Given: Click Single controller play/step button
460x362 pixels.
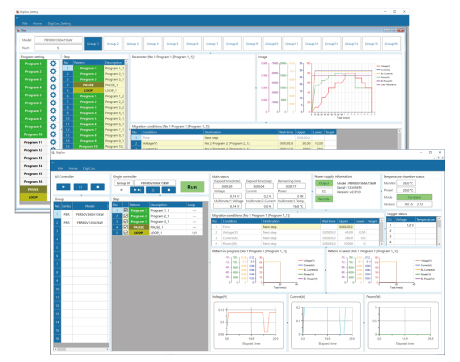Looking at the screenshot, I should [x=137, y=190].
